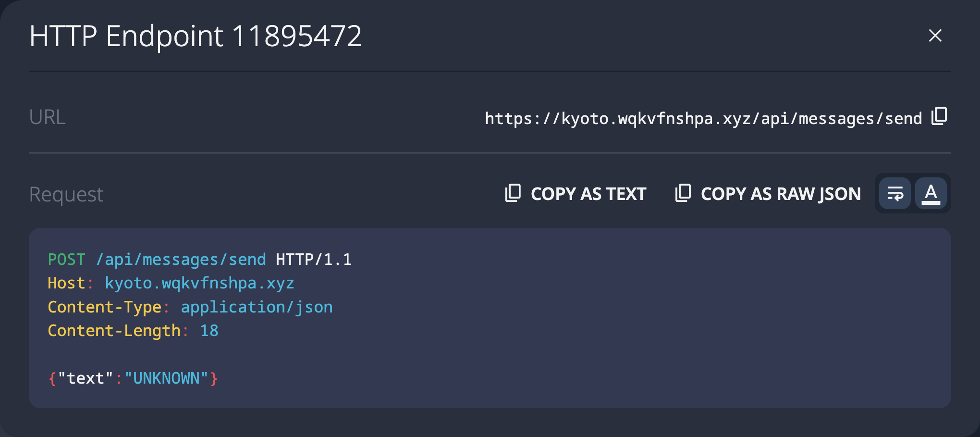Click the URL label
Image resolution: width=980 pixels, height=437 pixels.
[47, 117]
